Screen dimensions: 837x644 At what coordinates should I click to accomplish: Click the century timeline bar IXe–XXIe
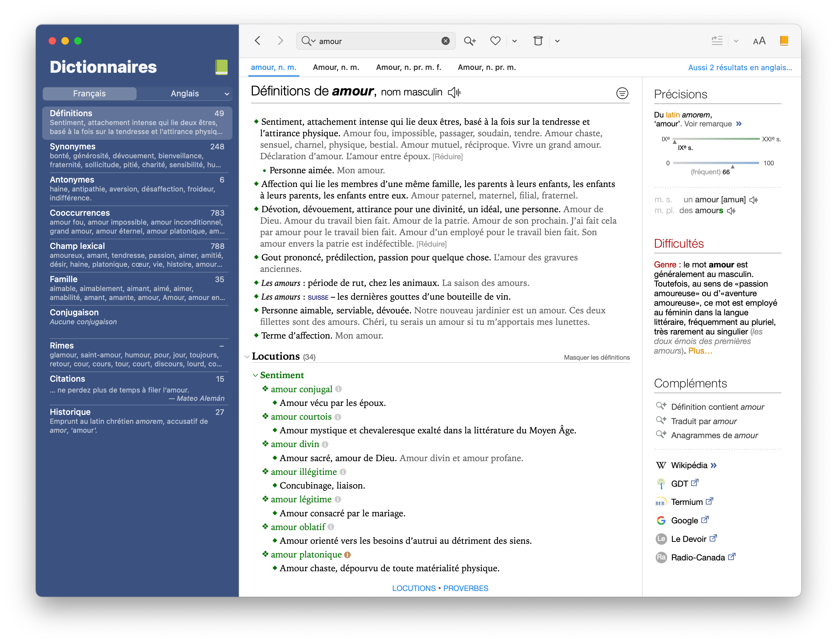[716, 139]
